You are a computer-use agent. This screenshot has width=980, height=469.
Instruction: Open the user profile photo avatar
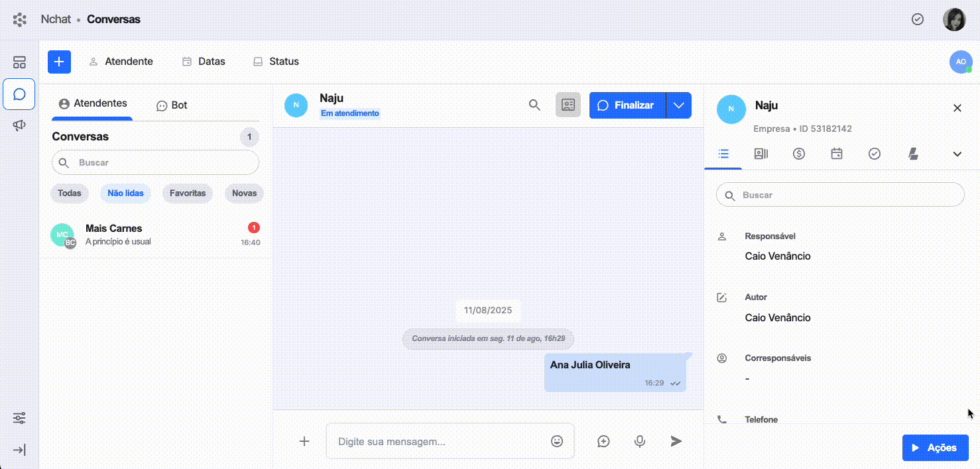click(x=954, y=19)
